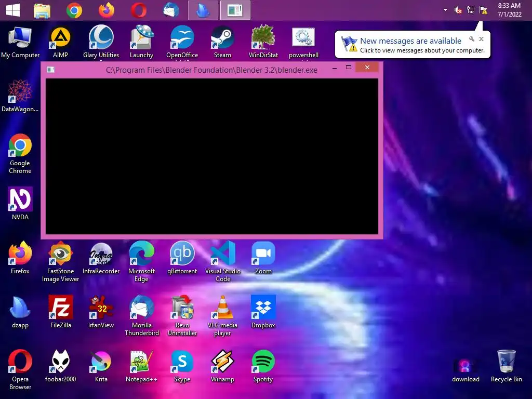The height and width of the screenshot is (399, 532).
Task: Click the blender.exe console title bar
Action: 212,70
